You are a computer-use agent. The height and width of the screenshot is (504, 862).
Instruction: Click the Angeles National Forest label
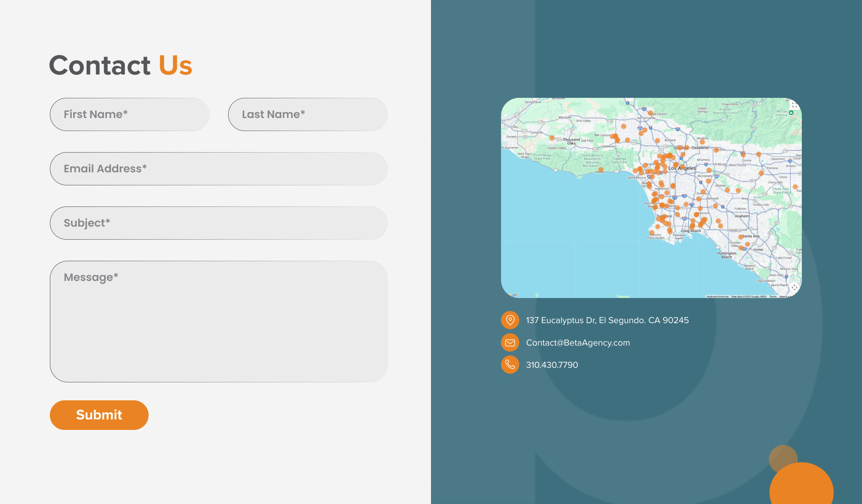[x=726, y=111]
